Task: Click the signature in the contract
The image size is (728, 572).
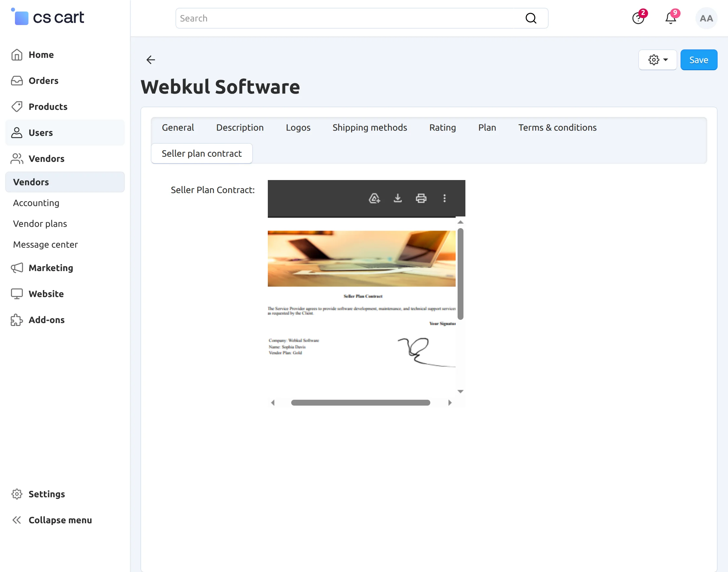Action: (x=427, y=352)
